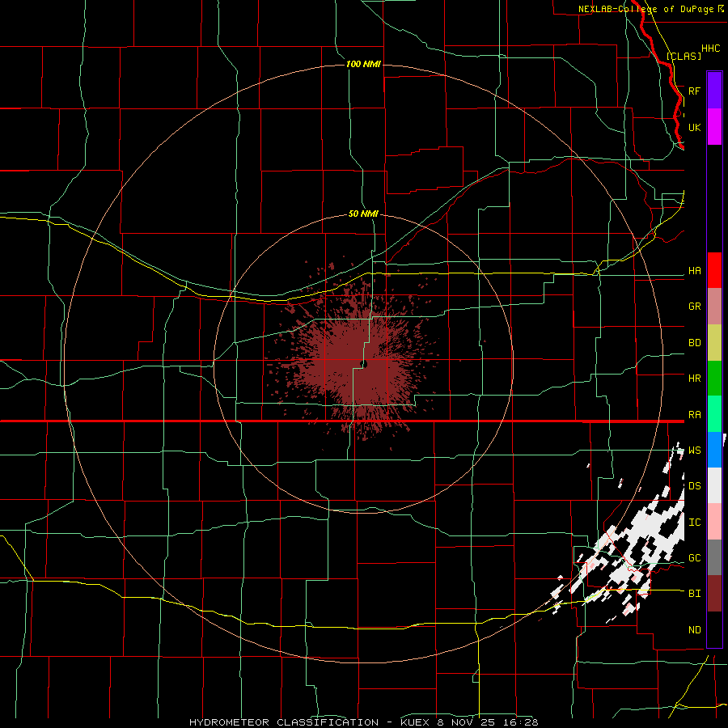Viewport: 728px width, 728px height.
Task: Click the black radar site dot at center
Action: click(363, 364)
